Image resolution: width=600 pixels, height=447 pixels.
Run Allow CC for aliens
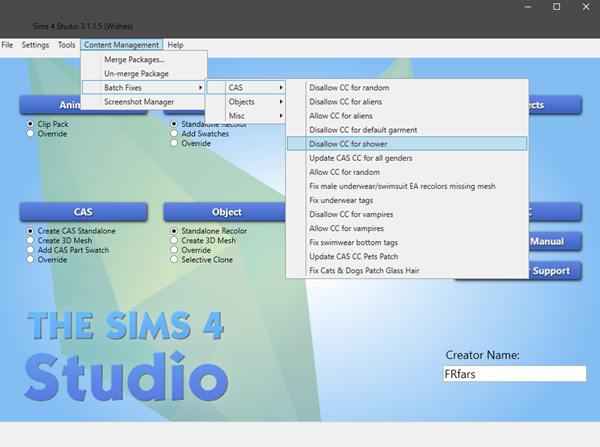[x=407, y=116]
